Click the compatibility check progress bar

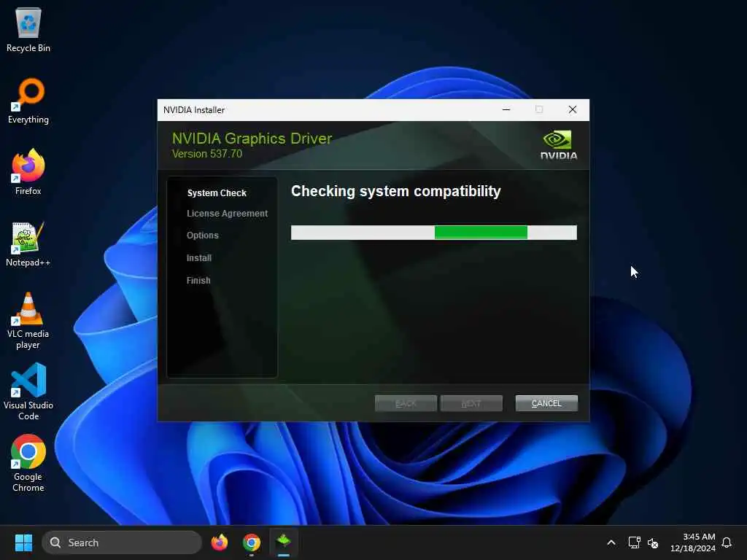coord(434,233)
